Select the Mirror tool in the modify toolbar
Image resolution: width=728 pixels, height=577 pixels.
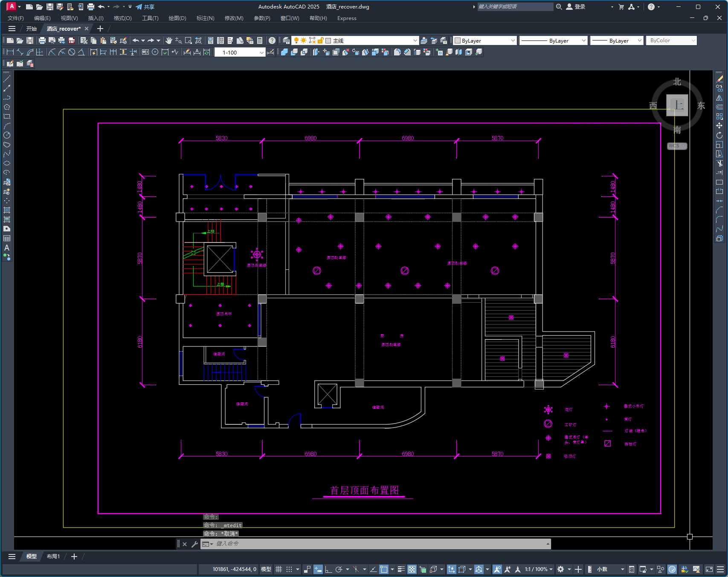(x=719, y=98)
